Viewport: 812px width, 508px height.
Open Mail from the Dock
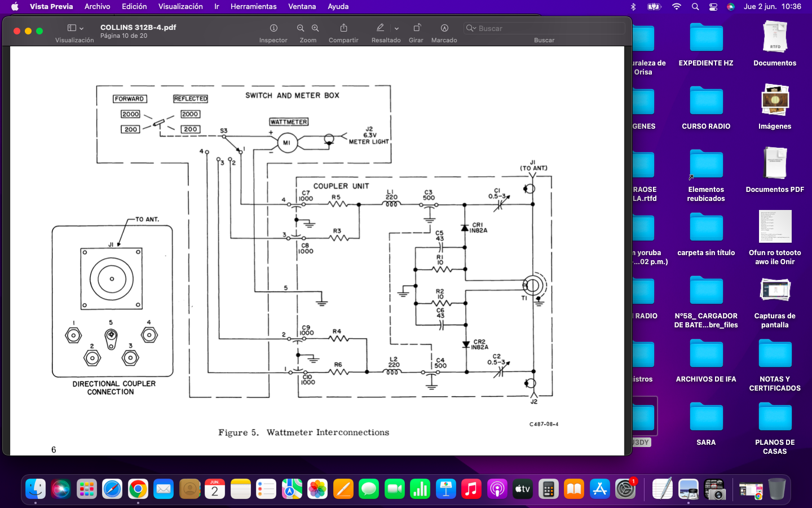164,489
